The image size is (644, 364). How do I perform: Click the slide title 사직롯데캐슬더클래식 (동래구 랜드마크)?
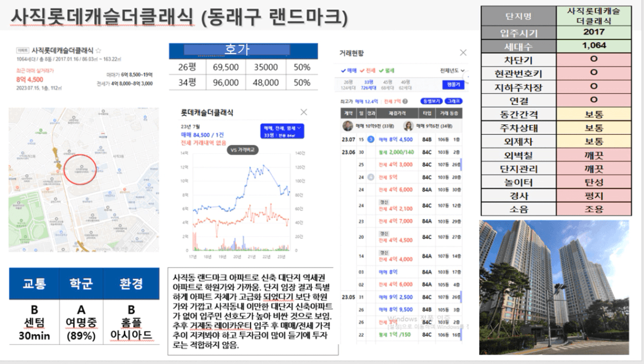tap(179, 17)
